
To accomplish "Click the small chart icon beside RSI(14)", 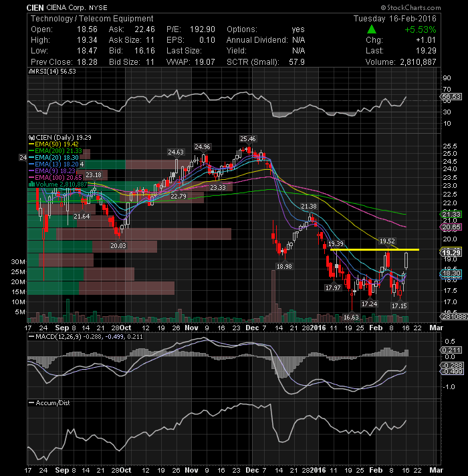I will pos(31,72).
